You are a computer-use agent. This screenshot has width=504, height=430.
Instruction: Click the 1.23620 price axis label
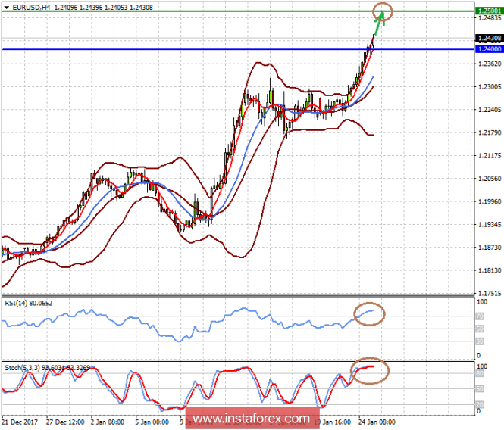coord(487,64)
